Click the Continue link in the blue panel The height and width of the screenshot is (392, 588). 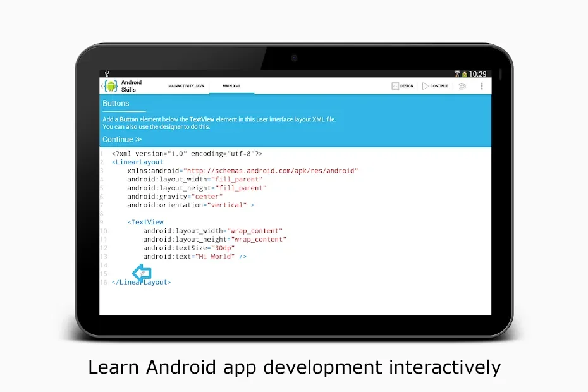point(119,139)
